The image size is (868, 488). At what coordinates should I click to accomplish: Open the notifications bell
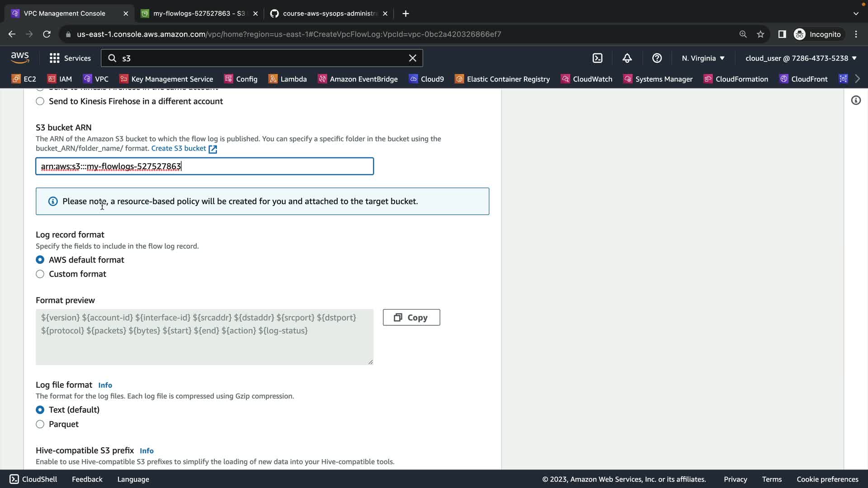point(627,58)
